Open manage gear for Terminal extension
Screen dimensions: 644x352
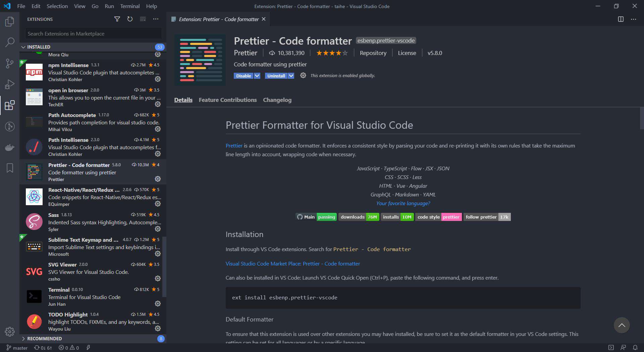coord(158,304)
